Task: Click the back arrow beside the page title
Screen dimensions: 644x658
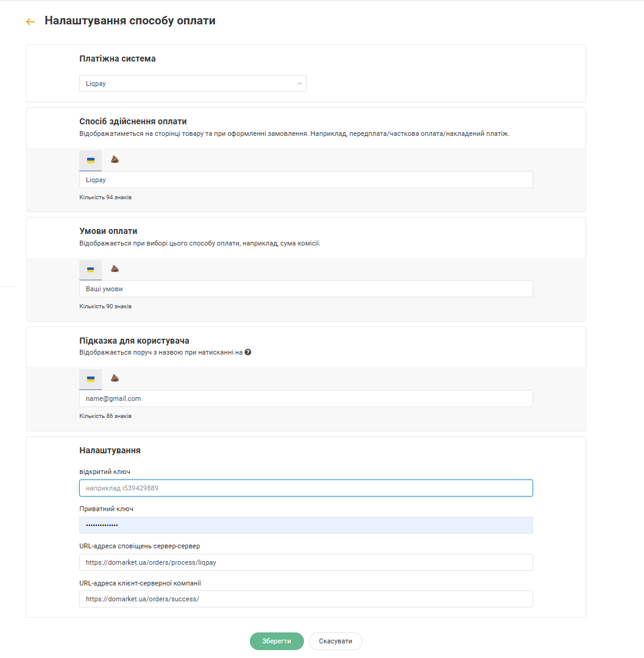Action: coord(30,22)
